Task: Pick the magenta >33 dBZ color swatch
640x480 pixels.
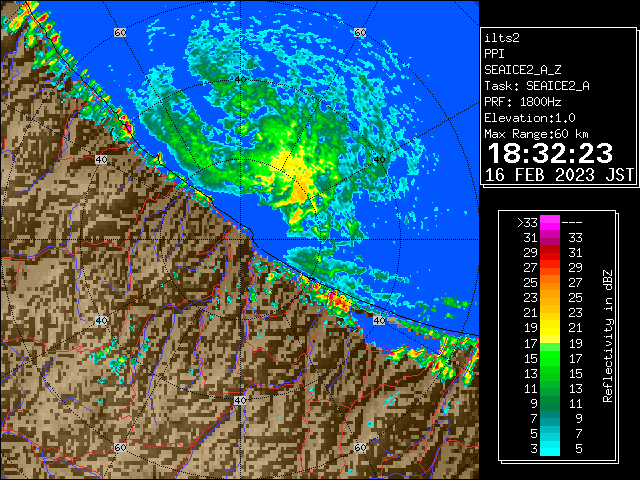Action: 550,223
